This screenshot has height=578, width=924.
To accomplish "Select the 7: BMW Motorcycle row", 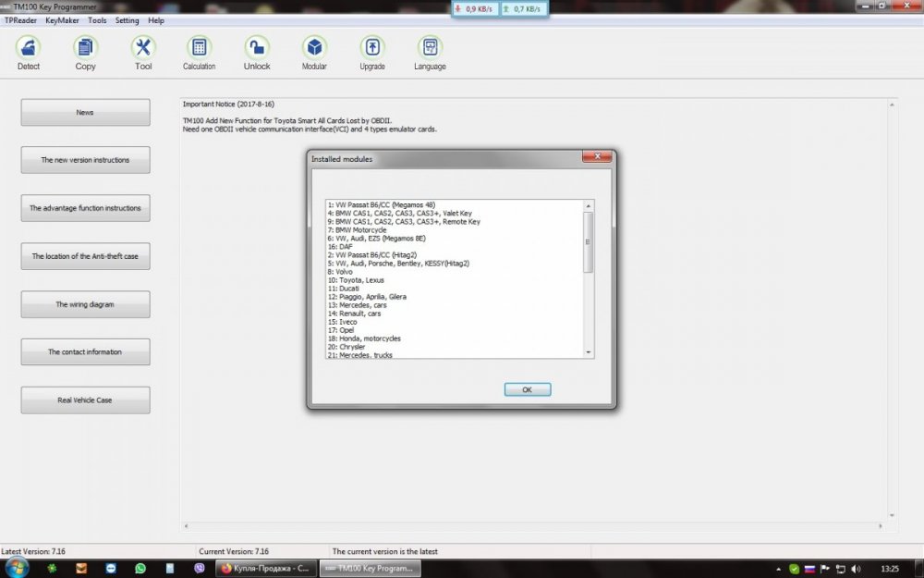I will (357, 230).
